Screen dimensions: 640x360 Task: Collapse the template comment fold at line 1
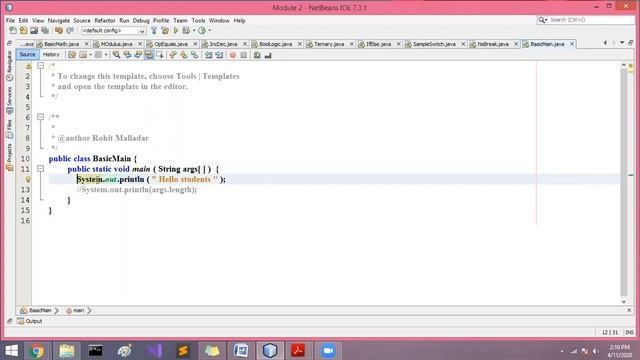[x=40, y=66]
